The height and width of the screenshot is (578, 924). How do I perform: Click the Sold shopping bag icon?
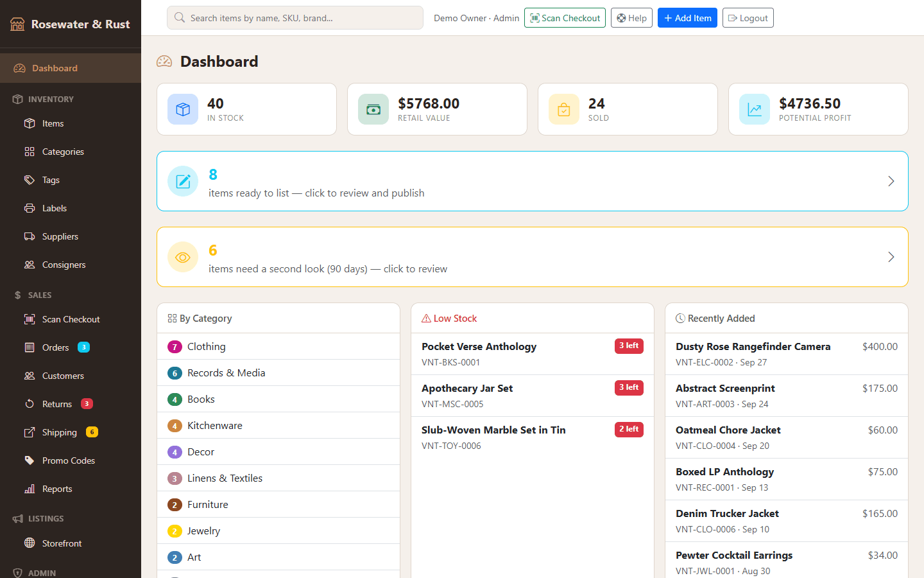coord(564,109)
